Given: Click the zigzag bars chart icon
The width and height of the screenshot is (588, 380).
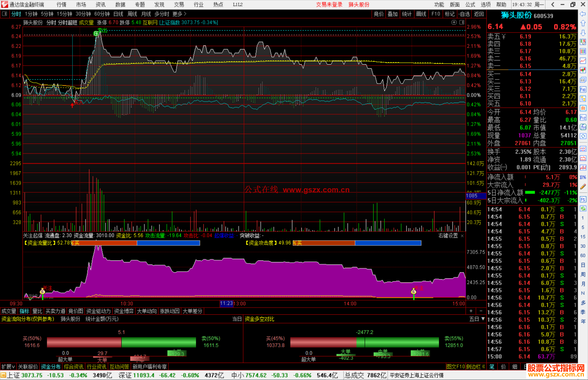Looking at the screenshot, I should coord(583,168).
